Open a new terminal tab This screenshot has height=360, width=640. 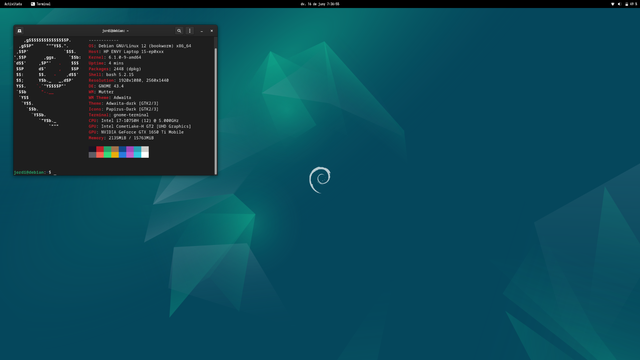19,31
